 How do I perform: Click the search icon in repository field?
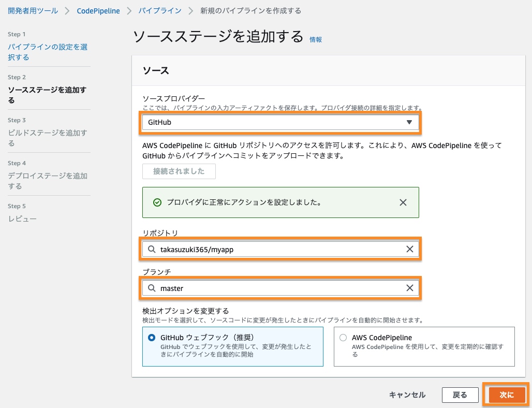tap(152, 249)
